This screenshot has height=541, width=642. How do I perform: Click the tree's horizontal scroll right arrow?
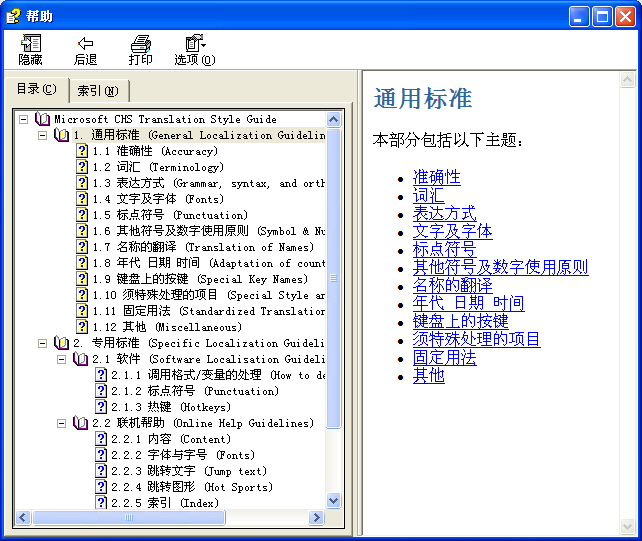pyautogui.click(x=316, y=517)
